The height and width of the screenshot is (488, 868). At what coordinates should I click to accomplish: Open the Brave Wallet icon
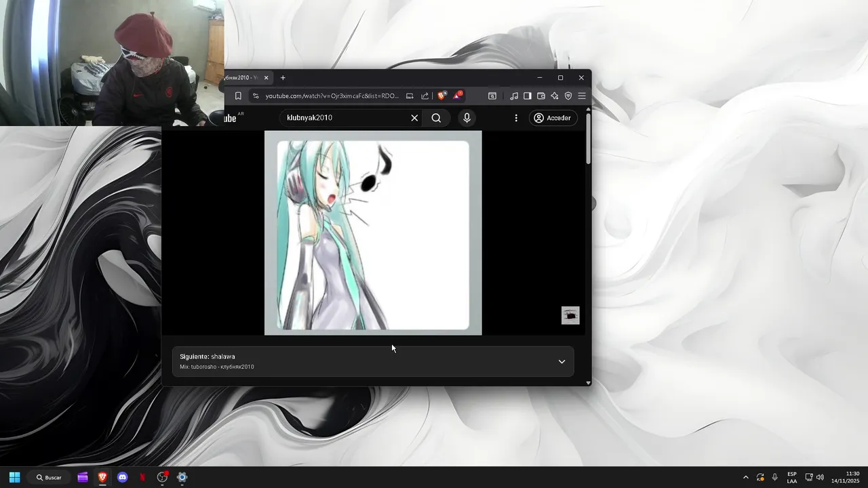pyautogui.click(x=541, y=96)
